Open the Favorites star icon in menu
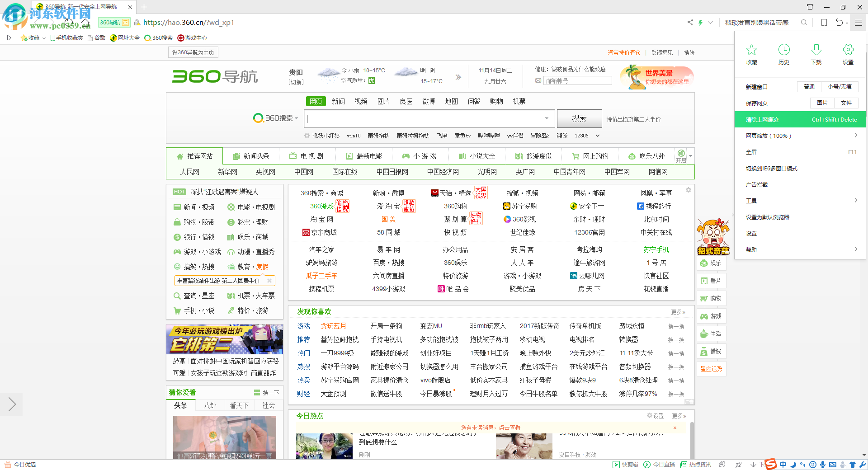This screenshot has width=868, height=470. point(751,50)
